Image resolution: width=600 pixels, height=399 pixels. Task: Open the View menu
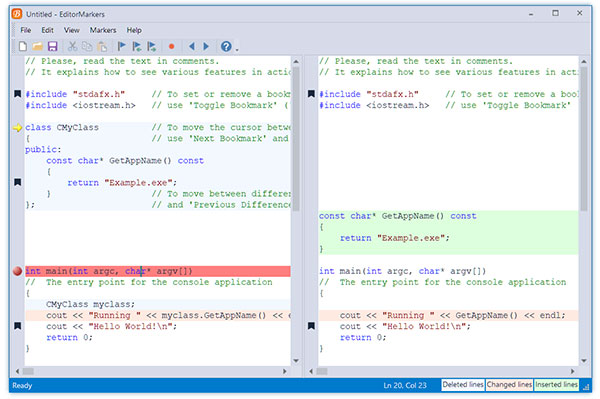tap(72, 30)
